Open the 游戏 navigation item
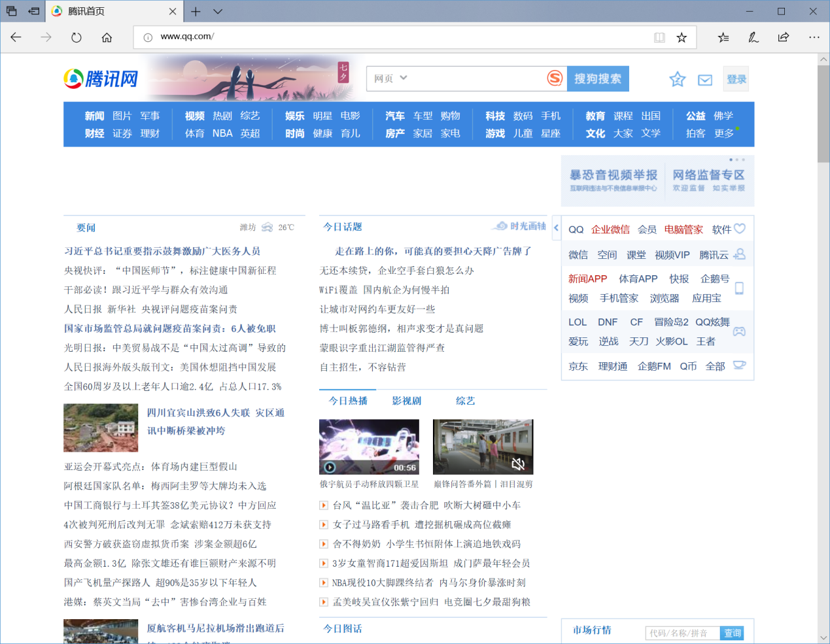Screen dimensions: 830x644 [x=495, y=133]
